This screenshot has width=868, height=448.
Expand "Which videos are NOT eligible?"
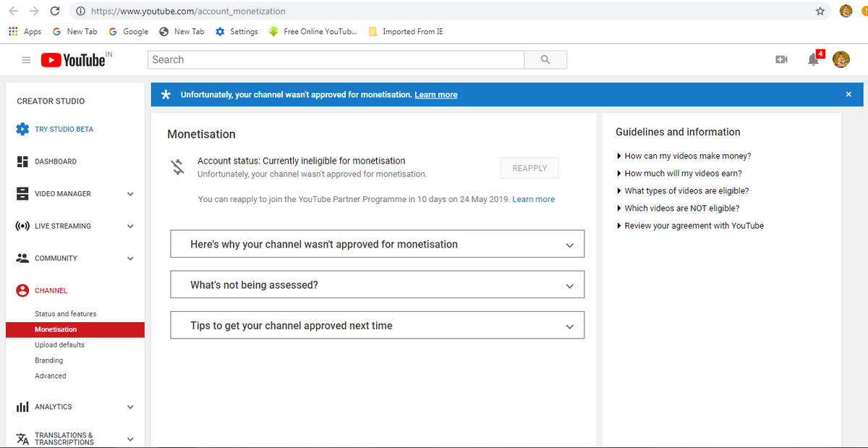(678, 208)
